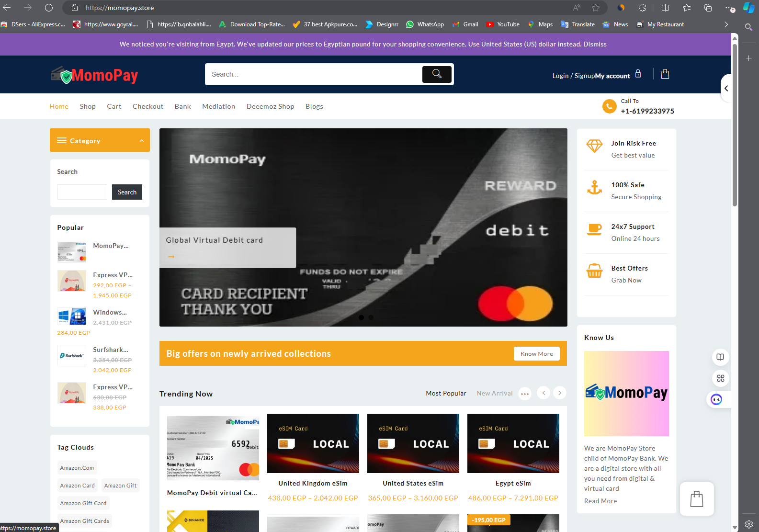Open favorites list icon in toolbar
Image resolution: width=759 pixels, height=532 pixels.
(687, 8)
